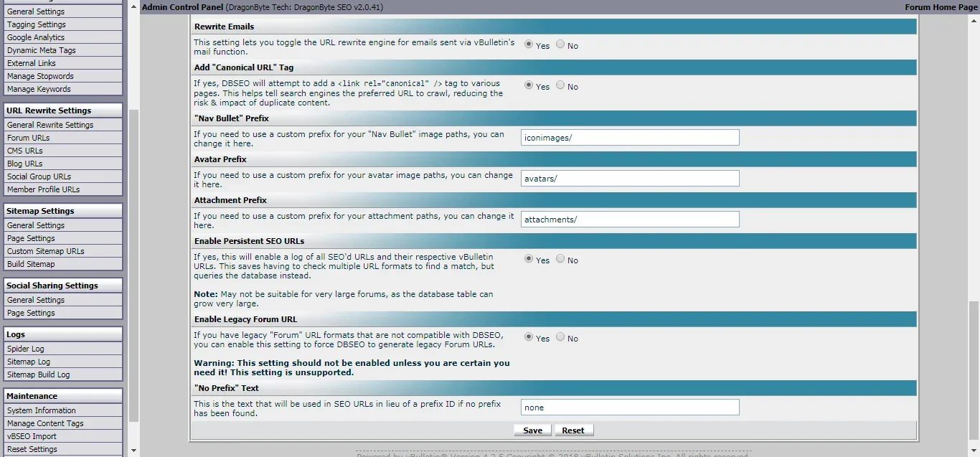Collapse the Logs section header
Image resolution: width=980 pixels, height=457 pixels.
click(62, 334)
